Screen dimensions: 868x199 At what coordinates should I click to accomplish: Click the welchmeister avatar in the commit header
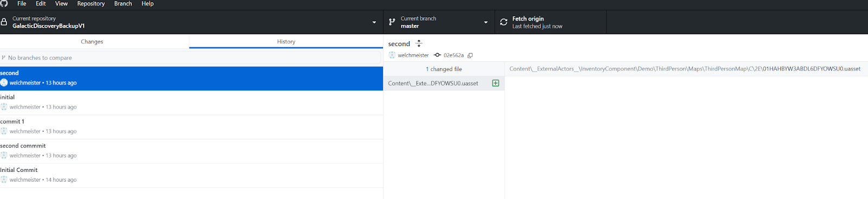392,55
